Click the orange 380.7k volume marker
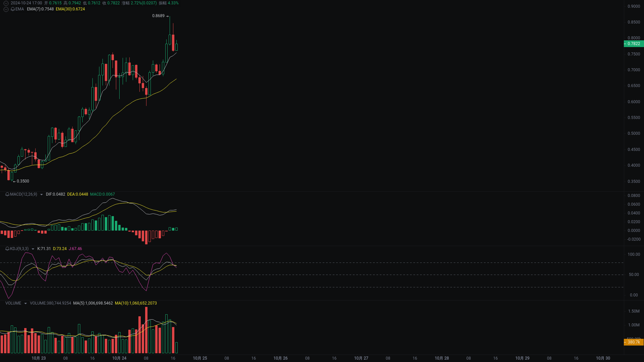This screenshot has height=362, width=644. pos(634,342)
